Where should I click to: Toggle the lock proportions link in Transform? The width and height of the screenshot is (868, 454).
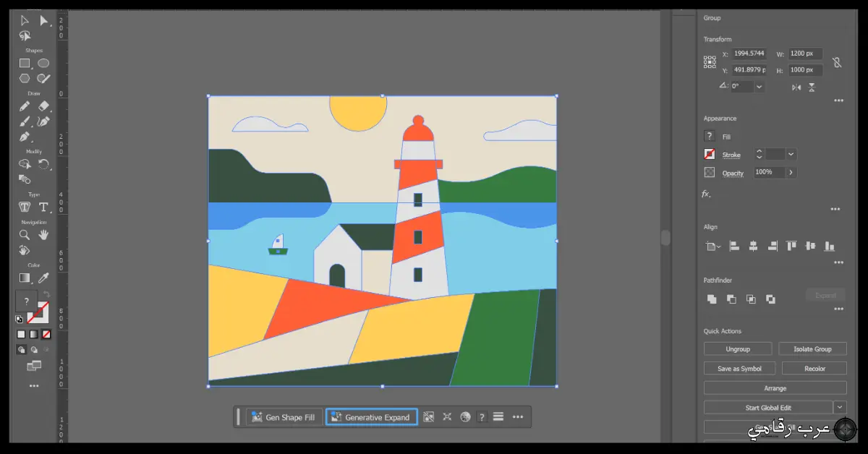(838, 63)
